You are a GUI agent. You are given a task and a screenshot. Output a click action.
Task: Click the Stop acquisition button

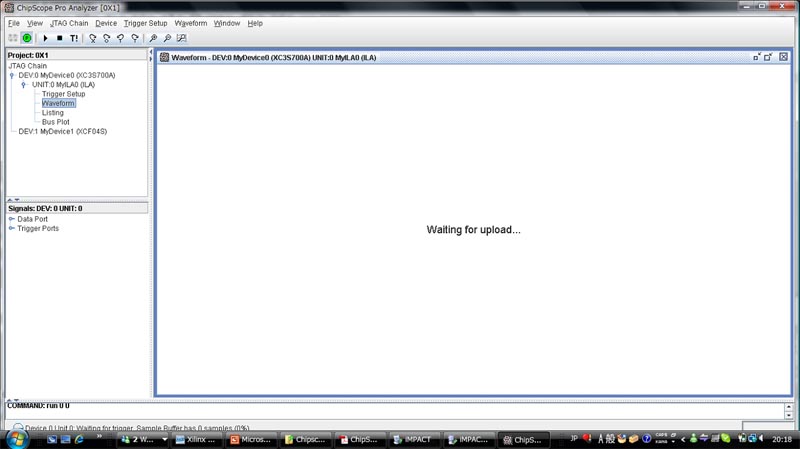point(60,38)
